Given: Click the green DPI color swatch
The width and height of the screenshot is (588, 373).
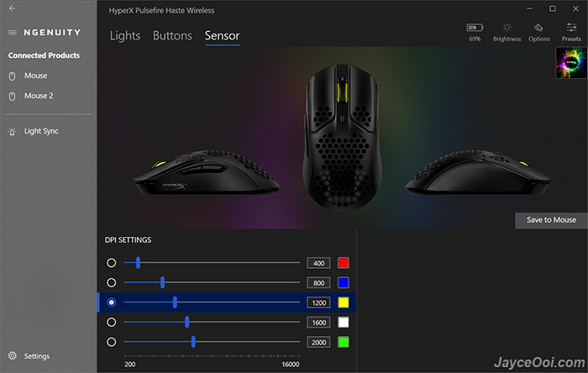Looking at the screenshot, I should tap(343, 342).
